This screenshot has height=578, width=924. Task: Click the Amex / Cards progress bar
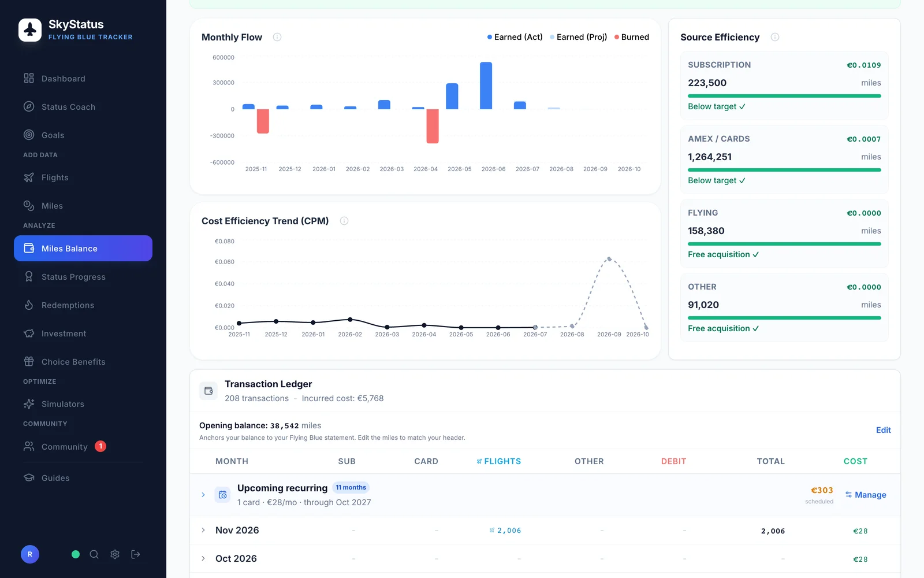[784, 170]
